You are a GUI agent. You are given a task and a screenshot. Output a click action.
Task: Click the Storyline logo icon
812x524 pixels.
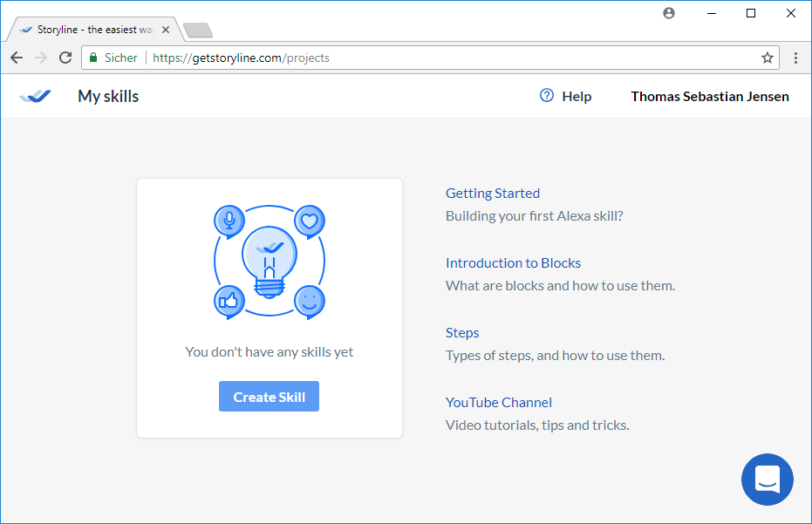click(x=35, y=96)
